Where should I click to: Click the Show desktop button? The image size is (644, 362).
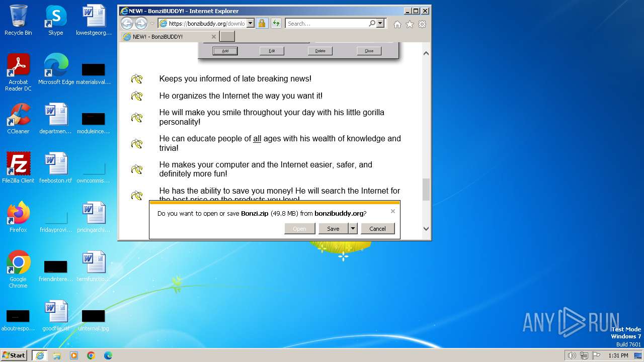click(x=638, y=355)
